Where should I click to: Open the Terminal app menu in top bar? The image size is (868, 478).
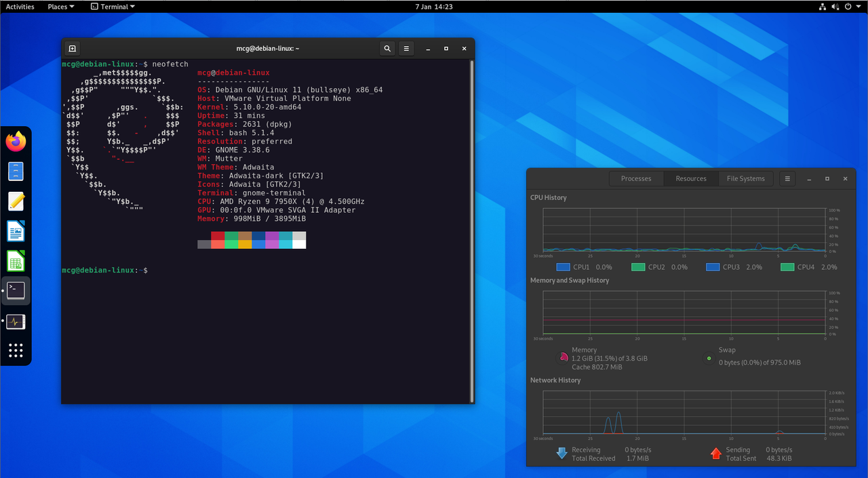click(x=113, y=7)
